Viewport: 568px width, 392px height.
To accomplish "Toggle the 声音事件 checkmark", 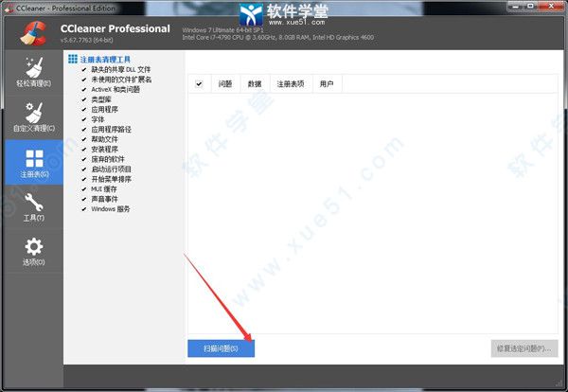I will click(x=84, y=199).
